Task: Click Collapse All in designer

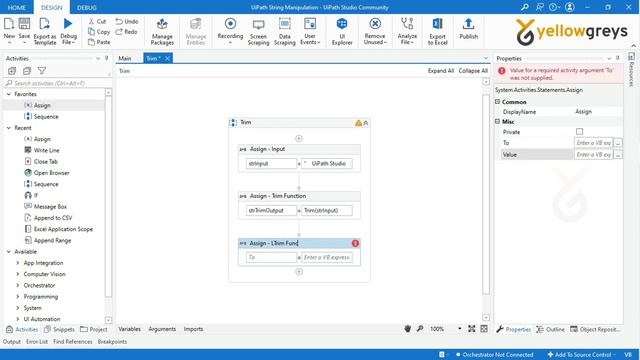Action: click(x=473, y=71)
